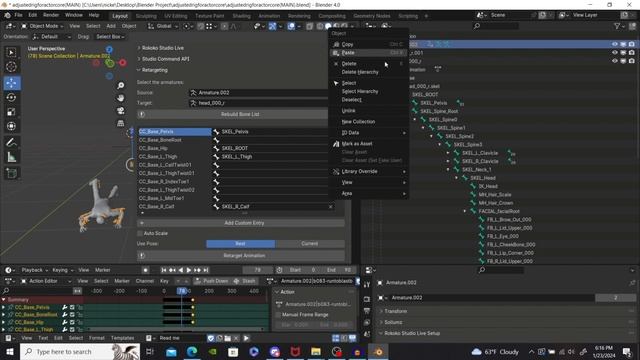The height and width of the screenshot is (360, 640).
Task: Select the Cursor tool in toolbar
Action: point(11,67)
